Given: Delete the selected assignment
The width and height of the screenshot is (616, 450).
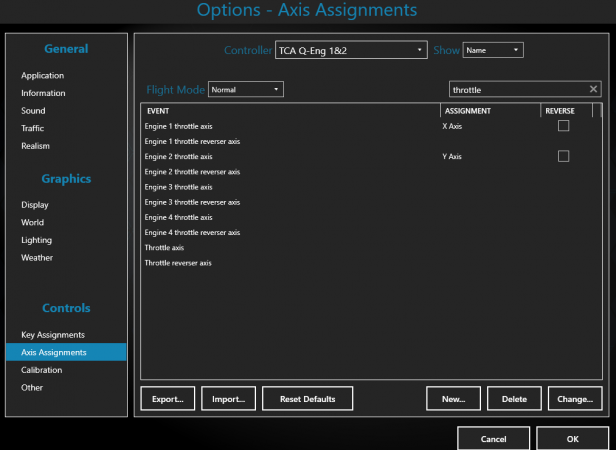Looking at the screenshot, I should pyautogui.click(x=514, y=399).
